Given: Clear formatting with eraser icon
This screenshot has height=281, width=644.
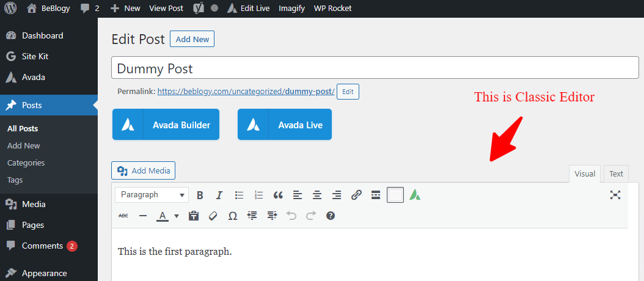Looking at the screenshot, I should [213, 216].
